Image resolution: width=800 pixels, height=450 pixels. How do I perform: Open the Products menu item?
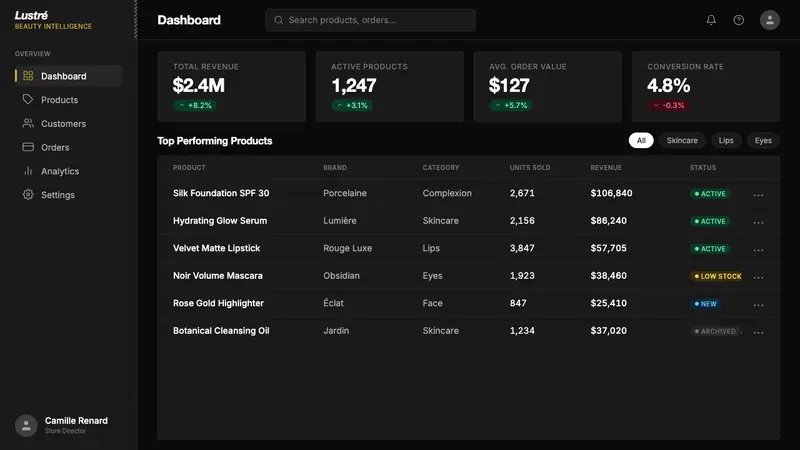point(68,99)
